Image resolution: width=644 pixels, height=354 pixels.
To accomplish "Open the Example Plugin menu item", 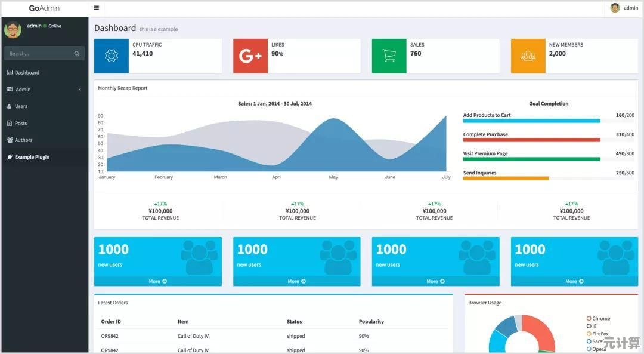I will 45,157.
